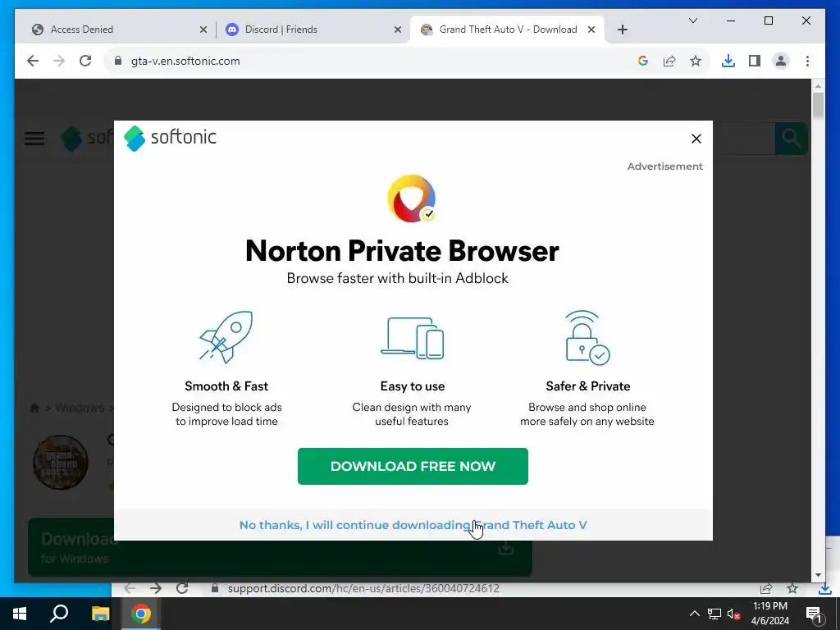Click the scrollbar down arrow
Image resolution: width=840 pixels, height=630 pixels.
click(x=818, y=575)
